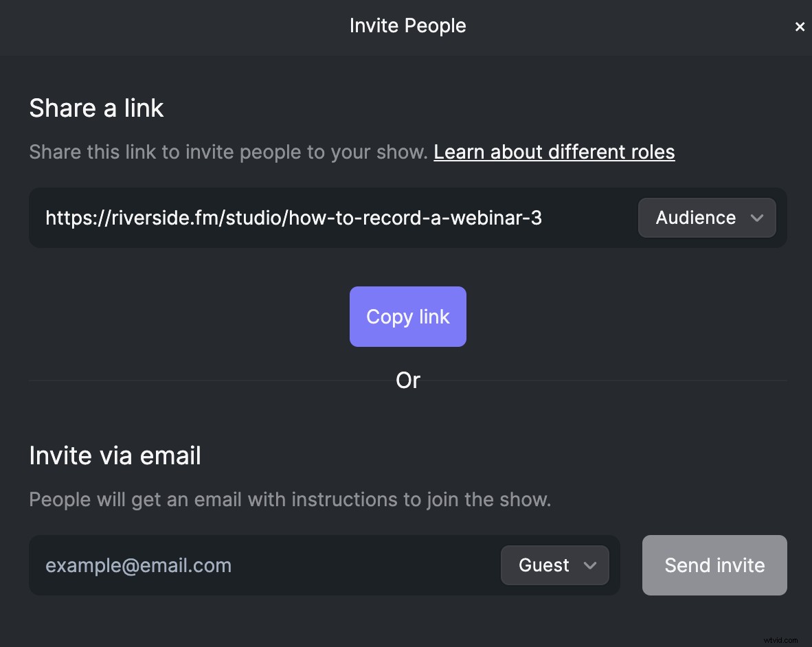Click the Audience role label

pos(696,218)
